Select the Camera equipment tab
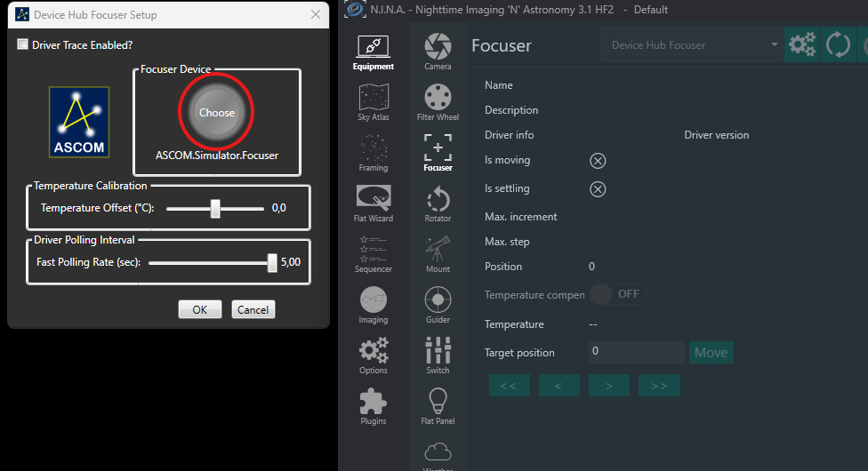This screenshot has width=868, height=471. [x=438, y=52]
